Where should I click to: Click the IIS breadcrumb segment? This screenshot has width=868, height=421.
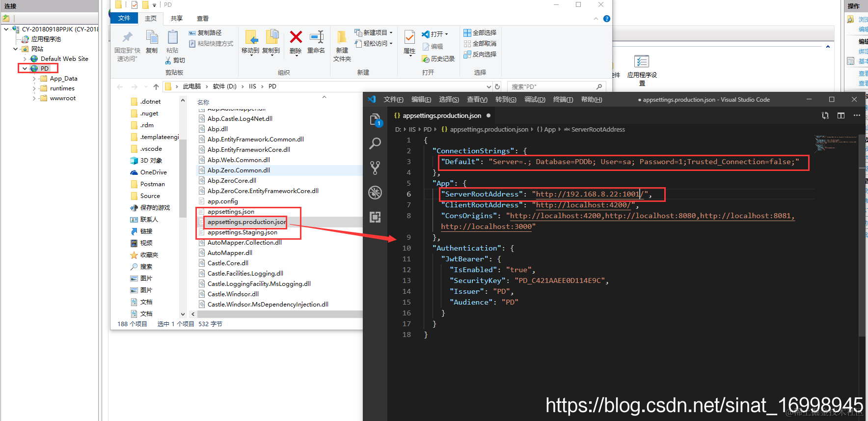[252, 86]
